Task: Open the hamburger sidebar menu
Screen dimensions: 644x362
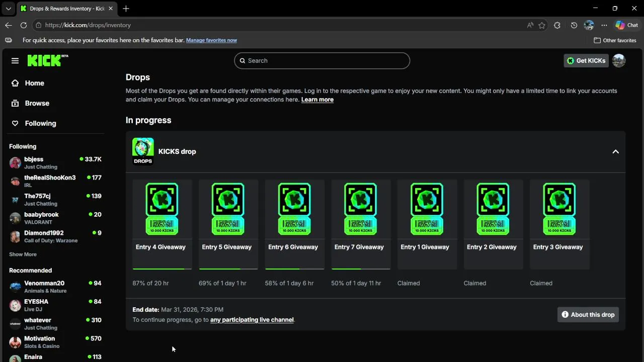Action: tap(15, 61)
